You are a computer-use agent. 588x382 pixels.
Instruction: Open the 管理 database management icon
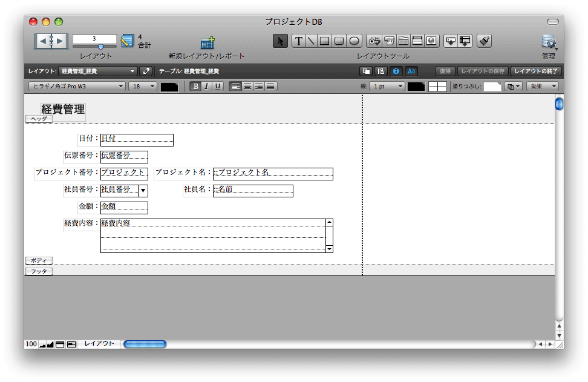549,42
